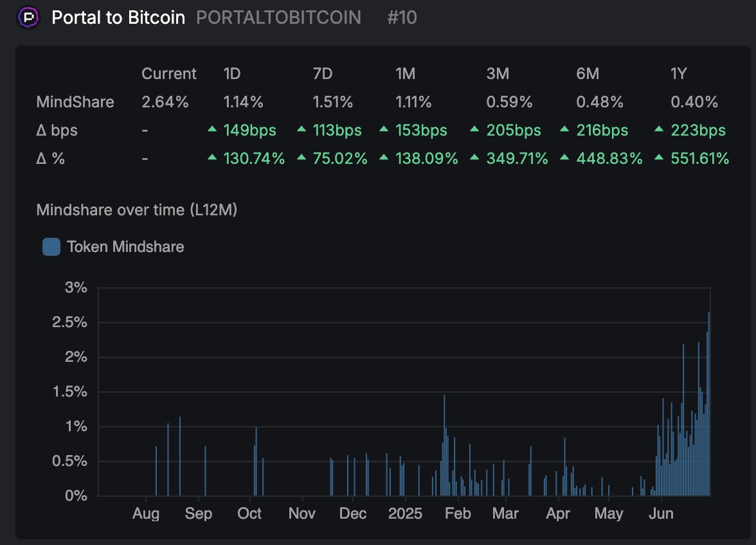Screen dimensions: 756x545
Task: Select the 7D column header
Action: [323, 74]
